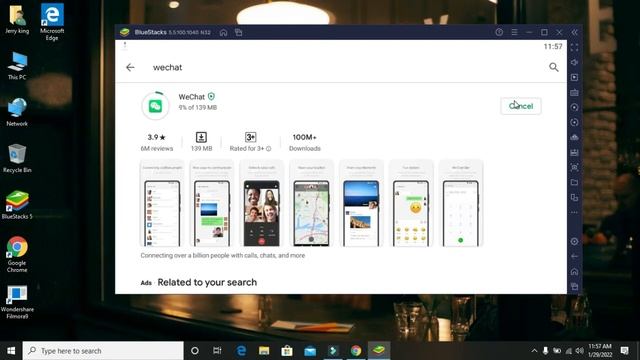Select the Network desktop icon
Image resolution: width=640 pixels, height=360 pixels.
17,112
